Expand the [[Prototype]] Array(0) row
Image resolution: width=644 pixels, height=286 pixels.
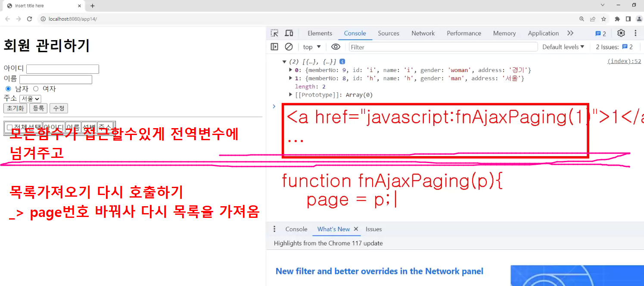coord(291,94)
